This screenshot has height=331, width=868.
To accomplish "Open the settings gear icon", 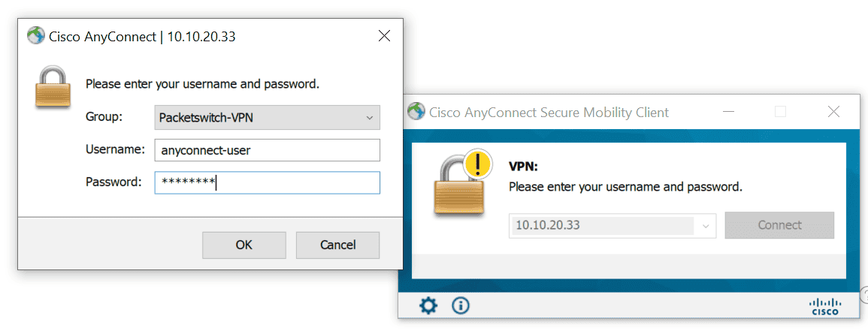I will tap(428, 305).
